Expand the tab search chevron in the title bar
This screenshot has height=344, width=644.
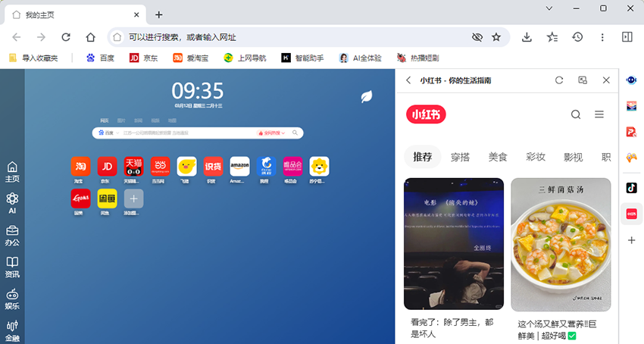(x=549, y=8)
